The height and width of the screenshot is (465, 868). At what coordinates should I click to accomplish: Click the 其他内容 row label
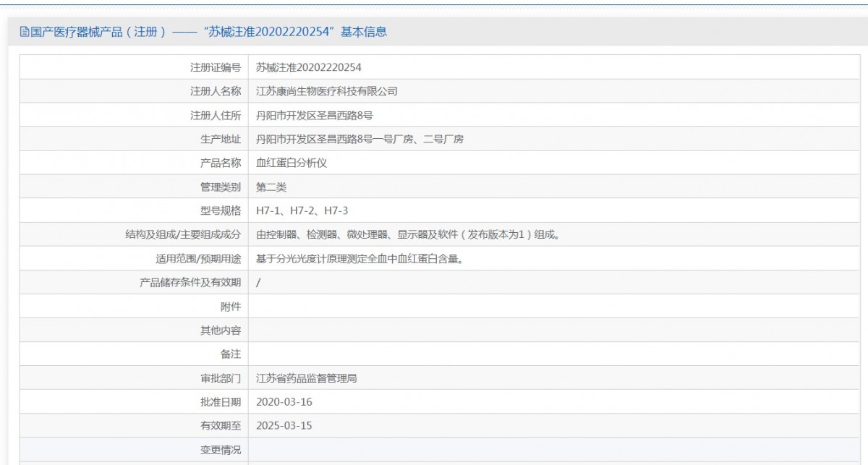point(221,330)
